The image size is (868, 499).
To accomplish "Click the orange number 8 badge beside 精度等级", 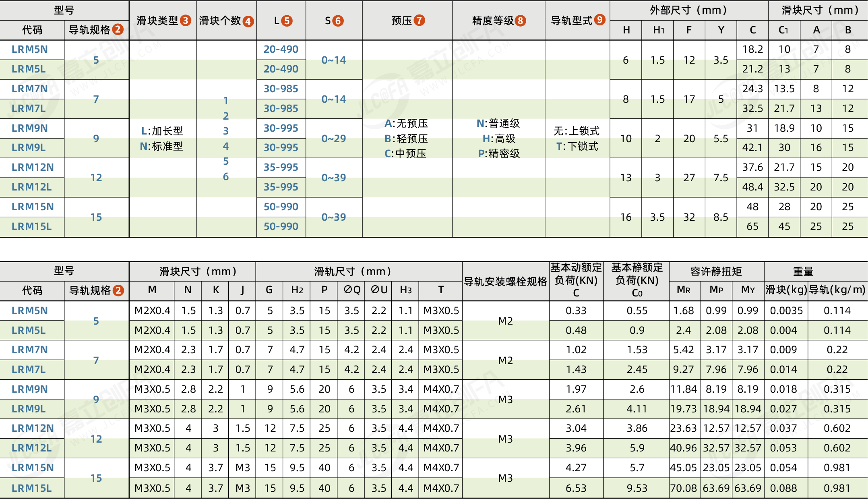I will click(521, 21).
